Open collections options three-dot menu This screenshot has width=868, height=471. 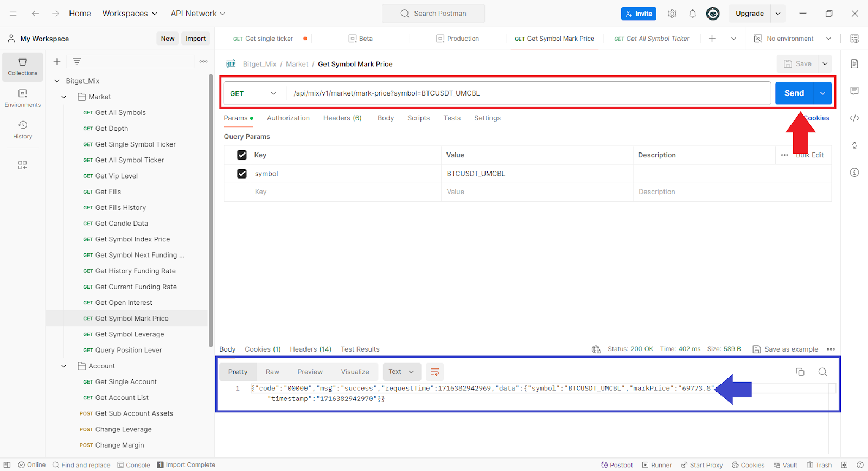(203, 61)
